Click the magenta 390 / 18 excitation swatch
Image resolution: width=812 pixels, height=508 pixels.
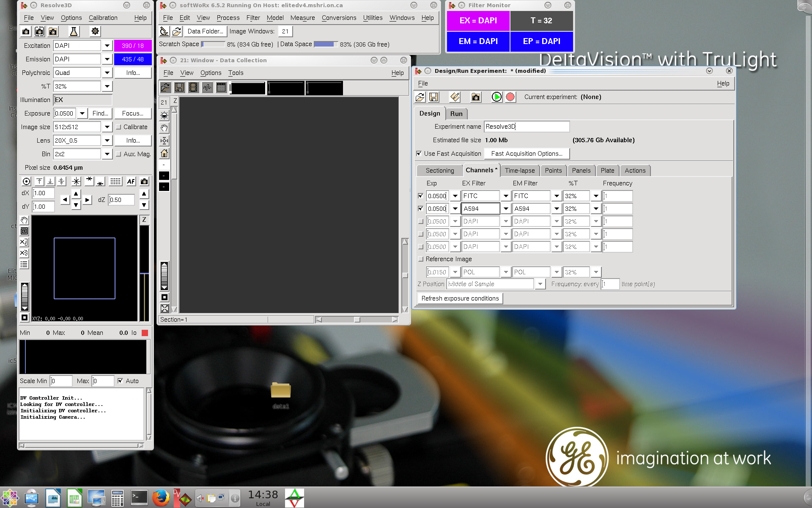click(133, 46)
